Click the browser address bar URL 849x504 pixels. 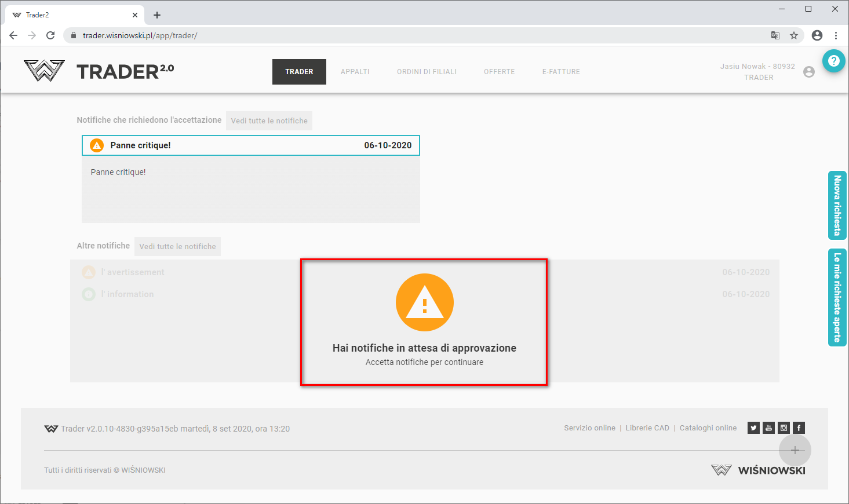coord(140,35)
